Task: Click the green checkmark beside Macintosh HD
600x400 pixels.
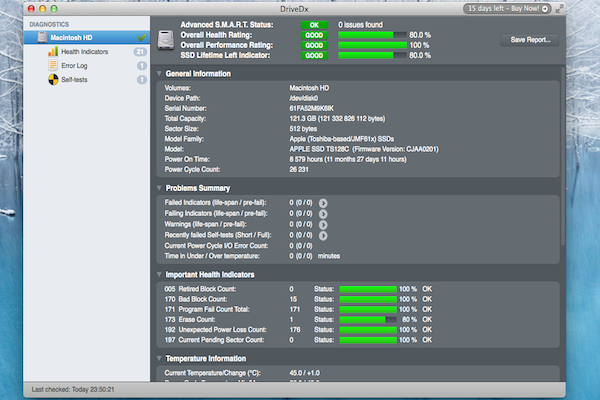Action: pyautogui.click(x=142, y=37)
